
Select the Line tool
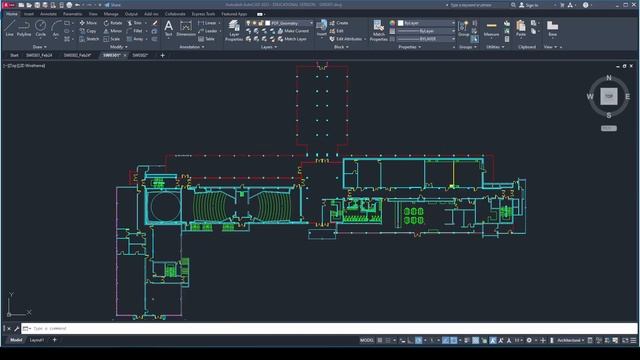[9, 28]
